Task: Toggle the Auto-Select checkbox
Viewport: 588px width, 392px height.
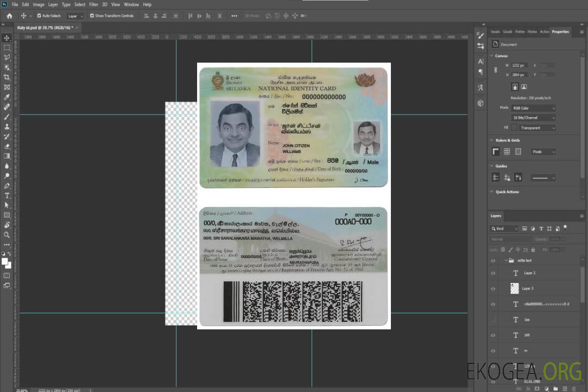Action: coord(39,16)
